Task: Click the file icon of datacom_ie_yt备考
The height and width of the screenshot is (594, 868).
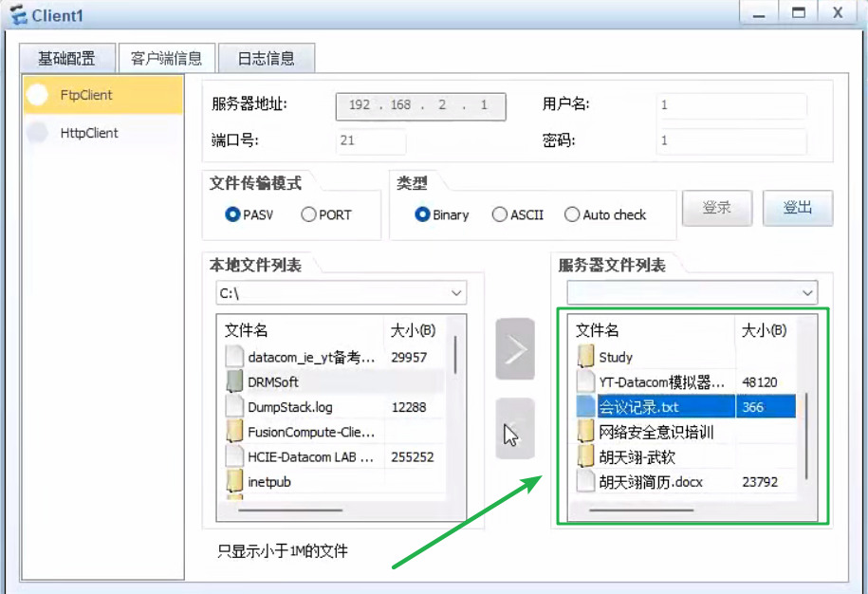Action: [234, 357]
